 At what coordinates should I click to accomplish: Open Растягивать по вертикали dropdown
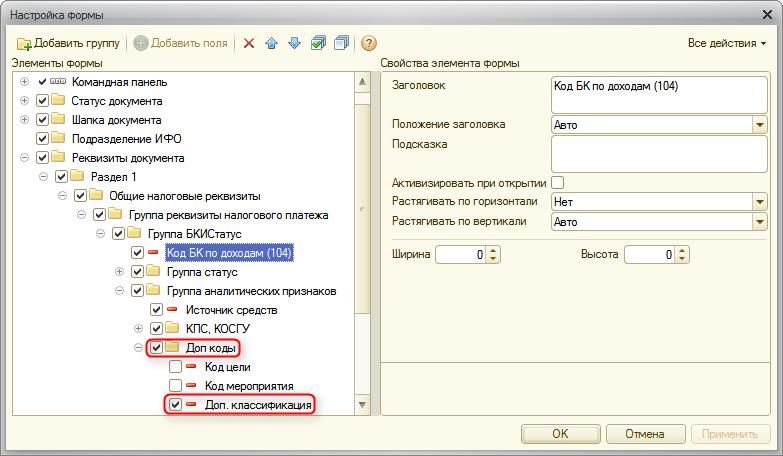coord(760,222)
